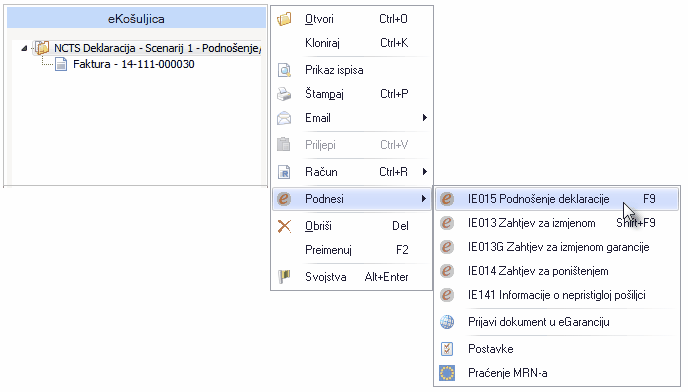Image resolution: width=688 pixels, height=392 pixels.
Task: Choose Prijavi dokument u eGaranciju
Action: (x=557, y=322)
